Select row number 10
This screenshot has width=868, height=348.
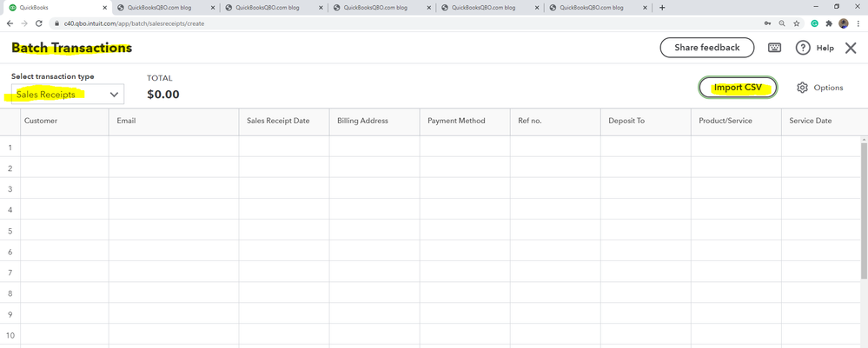pyautogui.click(x=10, y=335)
